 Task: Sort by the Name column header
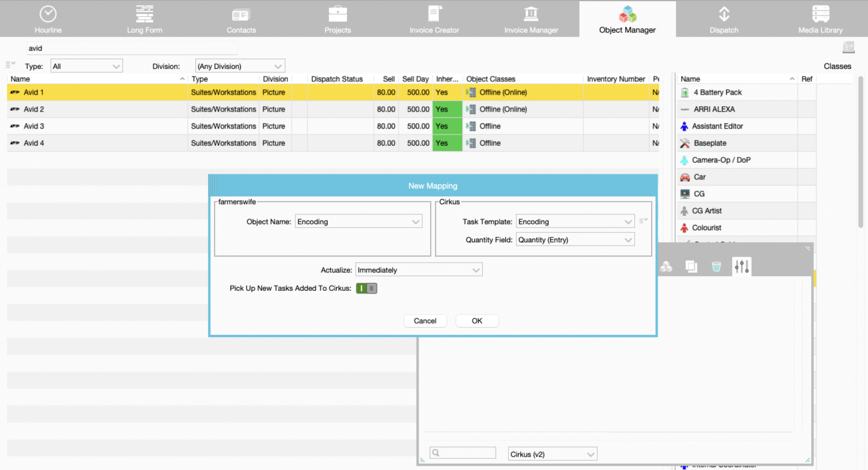(98, 79)
